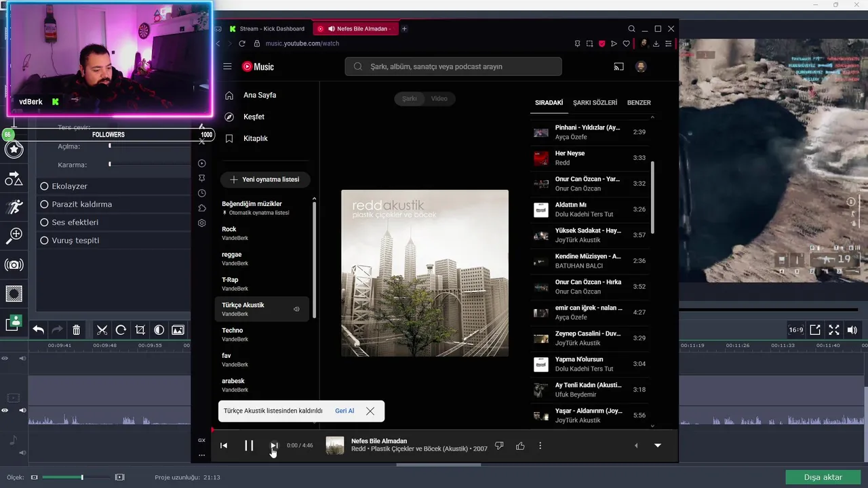Undo the last edit in the video editor
868x488 pixels.
(39, 329)
